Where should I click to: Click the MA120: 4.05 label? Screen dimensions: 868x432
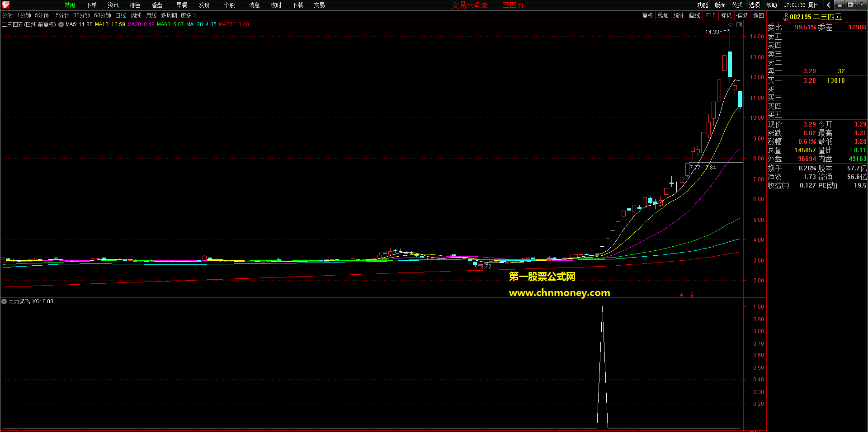pyautogui.click(x=201, y=24)
